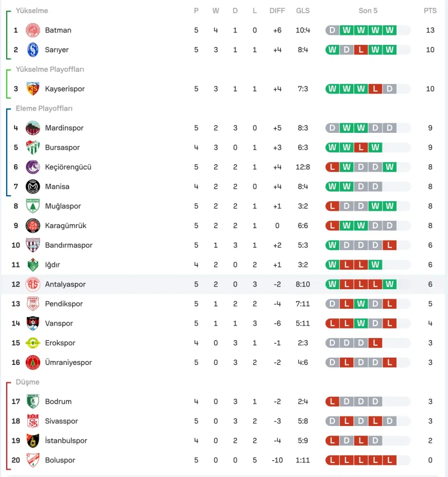Open the Sarıyer team logo
This screenshot has width=448, height=477.
click(x=32, y=49)
